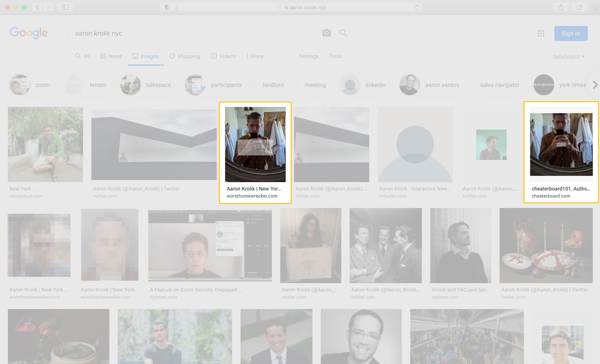
Task: Click the Sign in button
Action: pos(570,33)
